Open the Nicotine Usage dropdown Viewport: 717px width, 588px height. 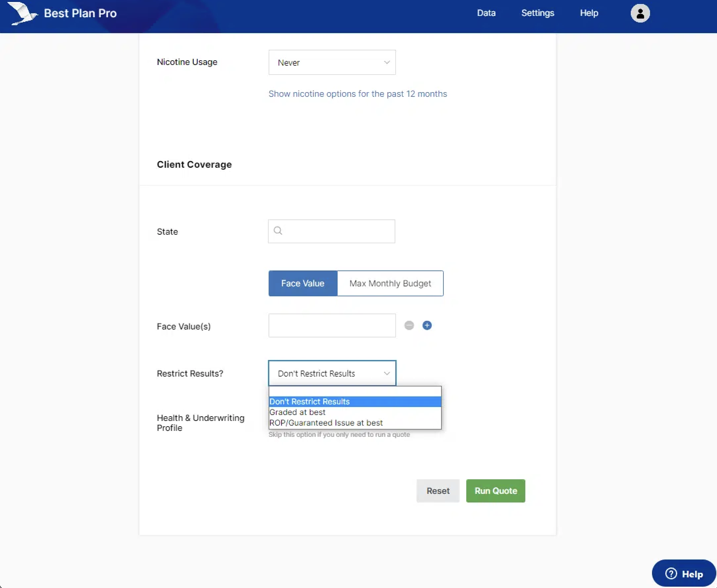click(x=332, y=62)
